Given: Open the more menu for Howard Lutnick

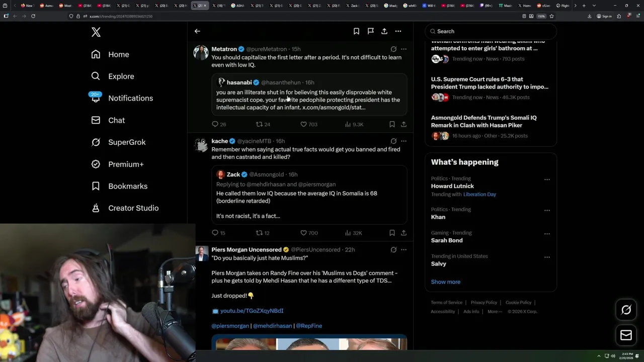Looking at the screenshot, I should click(547, 179).
